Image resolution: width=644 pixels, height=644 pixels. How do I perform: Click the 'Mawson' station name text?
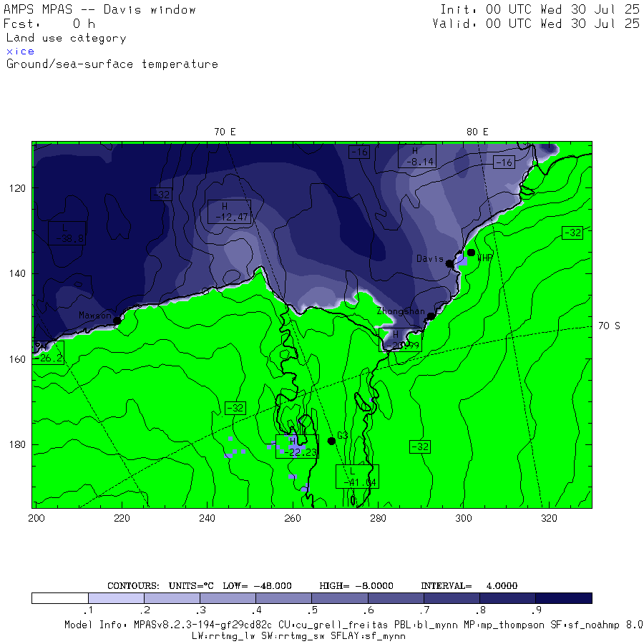point(95,316)
